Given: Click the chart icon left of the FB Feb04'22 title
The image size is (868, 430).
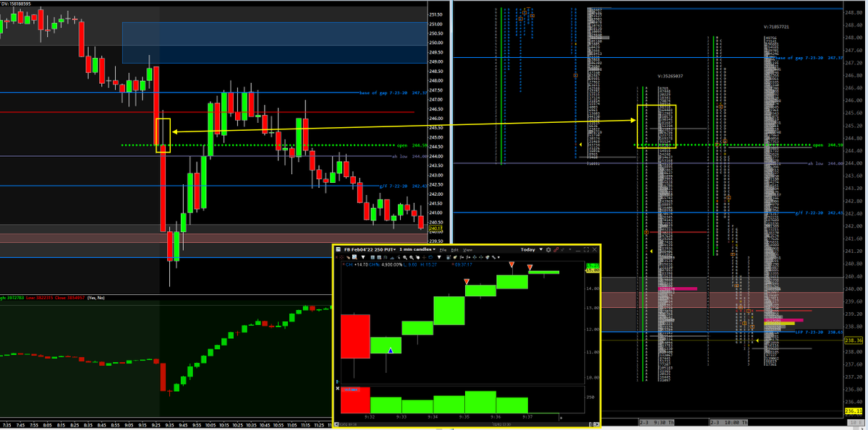Looking at the screenshot, I should coord(338,249).
